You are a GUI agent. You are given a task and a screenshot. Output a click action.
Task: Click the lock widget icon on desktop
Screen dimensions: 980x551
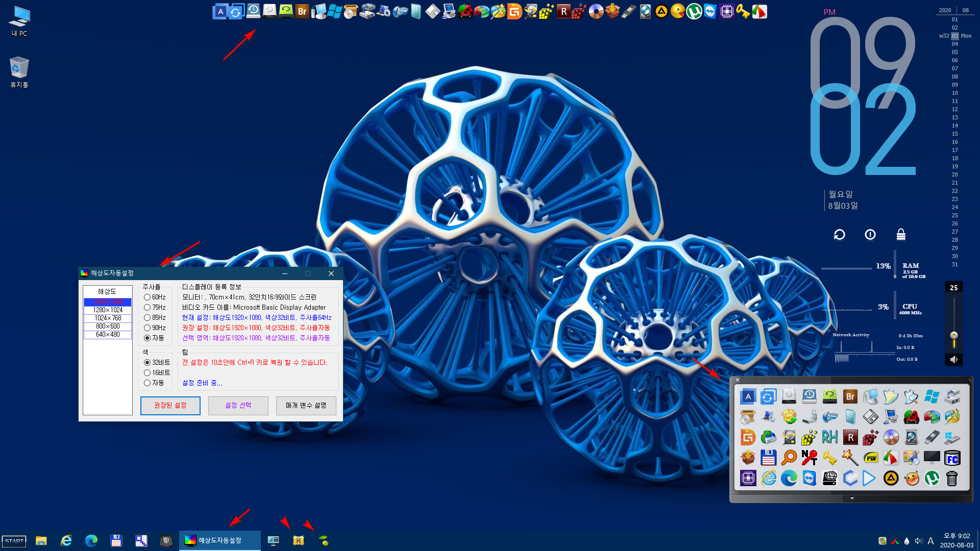(901, 234)
